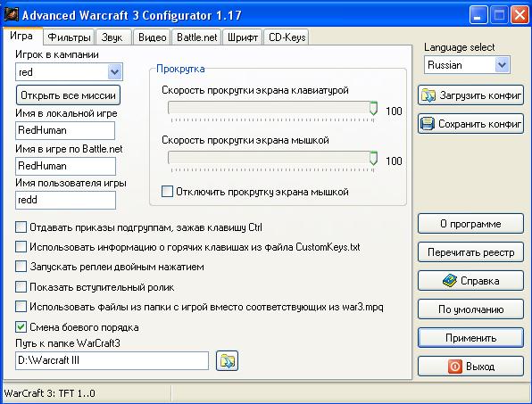This screenshot has width=532, height=404.
Task: Click the Language select label
Action: point(460,47)
